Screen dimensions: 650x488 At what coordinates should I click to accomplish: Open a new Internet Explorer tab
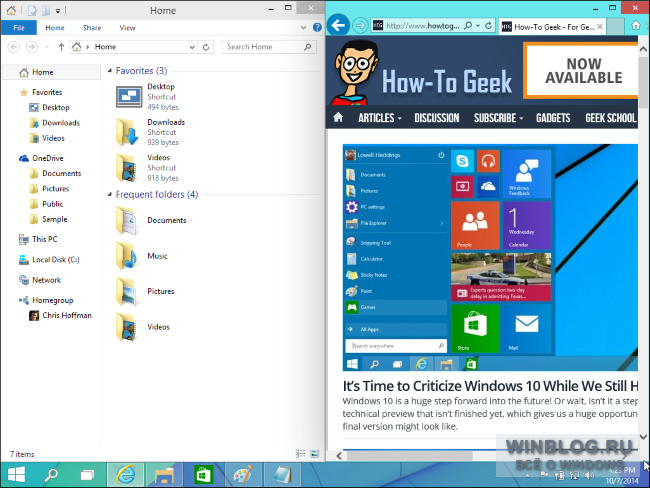point(616,27)
